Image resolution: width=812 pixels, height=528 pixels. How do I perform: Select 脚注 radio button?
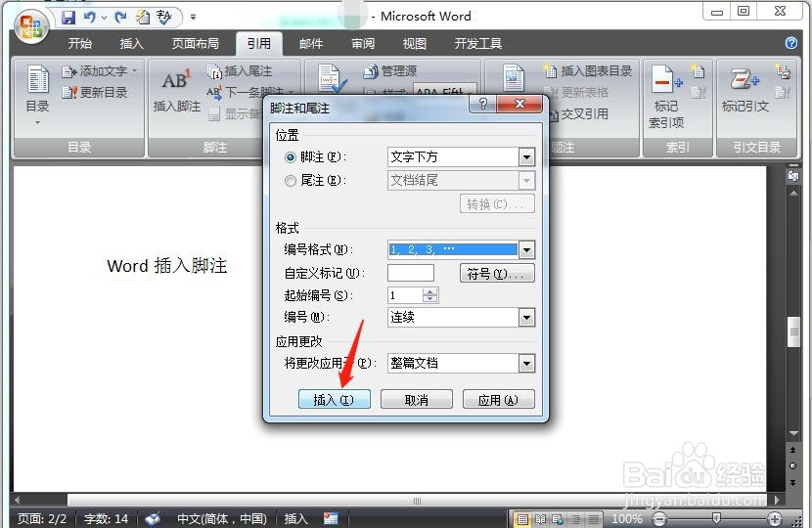point(291,157)
